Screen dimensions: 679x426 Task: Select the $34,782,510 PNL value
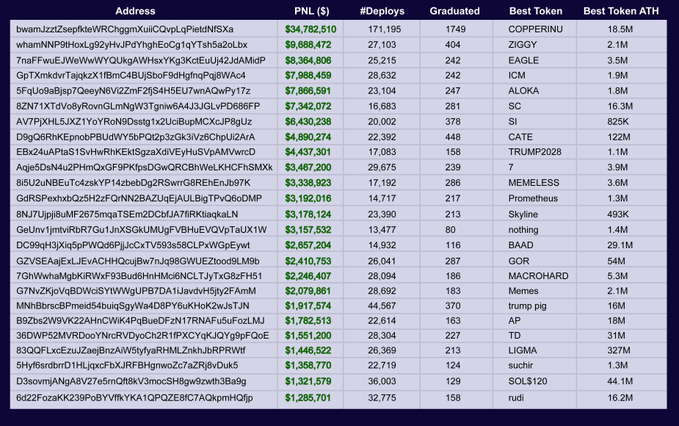[310, 29]
